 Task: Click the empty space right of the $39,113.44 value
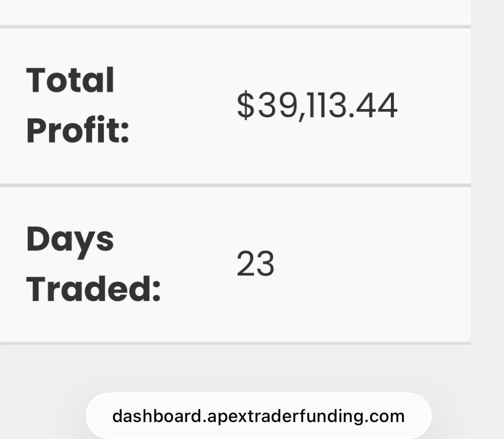tap(434, 106)
